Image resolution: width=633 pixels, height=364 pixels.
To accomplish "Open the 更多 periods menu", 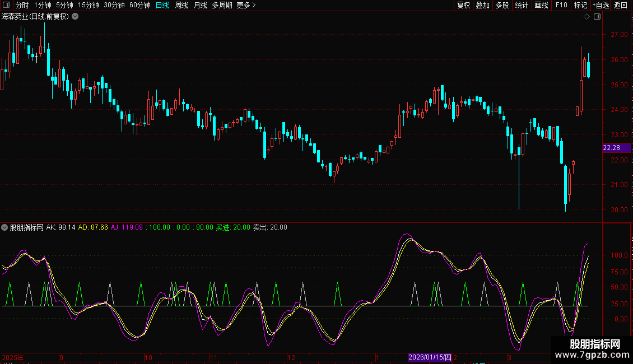I will tap(246, 5).
